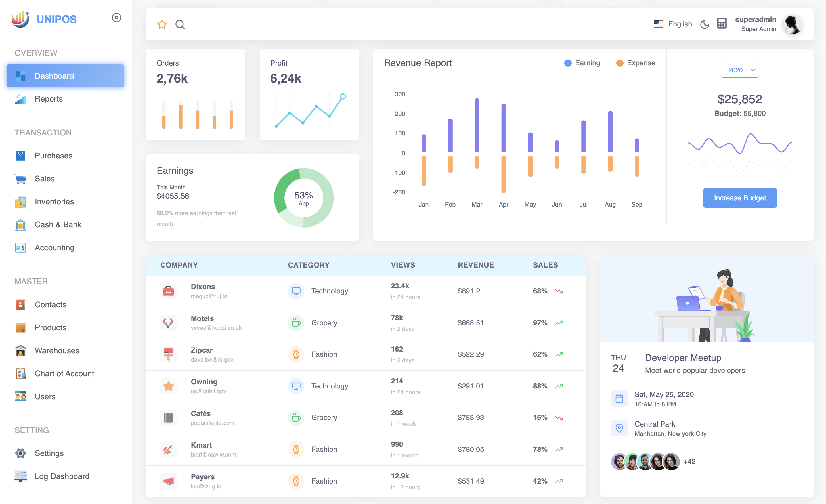
Task: Click the UNIPOS logo
Action: point(44,19)
